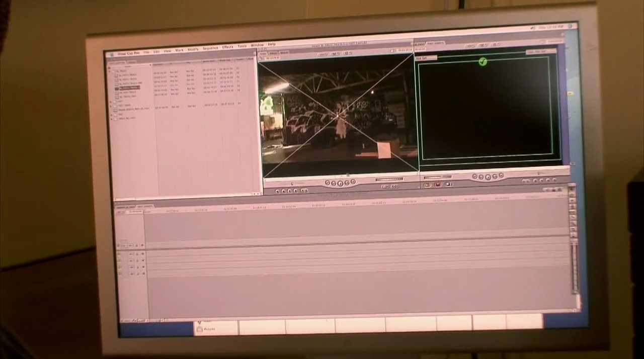This screenshot has width=644, height=359.
Task: Click the leftmost marking button below the Viewer
Action: [278, 191]
